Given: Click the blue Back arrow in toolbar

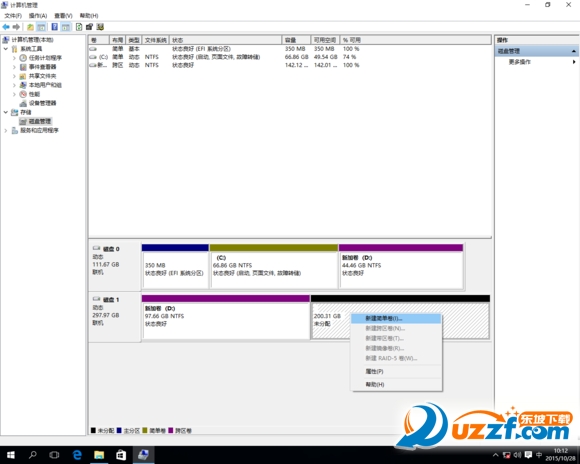Looking at the screenshot, I should (6, 27).
